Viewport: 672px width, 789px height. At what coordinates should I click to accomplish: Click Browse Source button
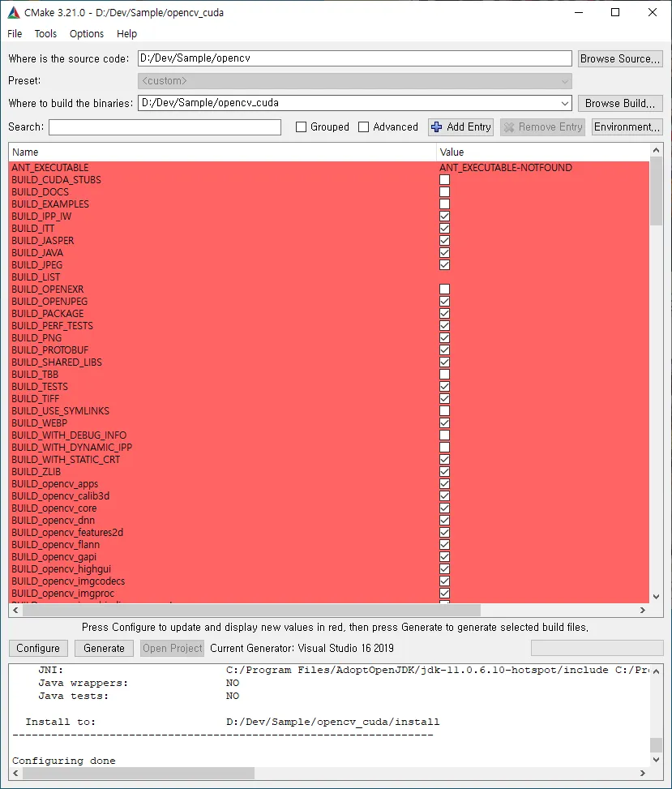[x=620, y=58]
